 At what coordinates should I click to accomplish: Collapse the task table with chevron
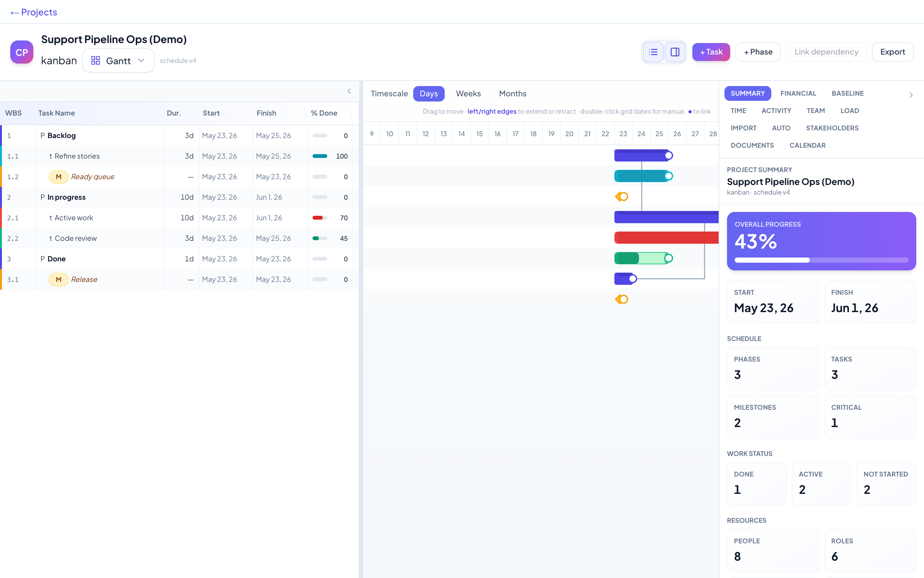tap(349, 91)
